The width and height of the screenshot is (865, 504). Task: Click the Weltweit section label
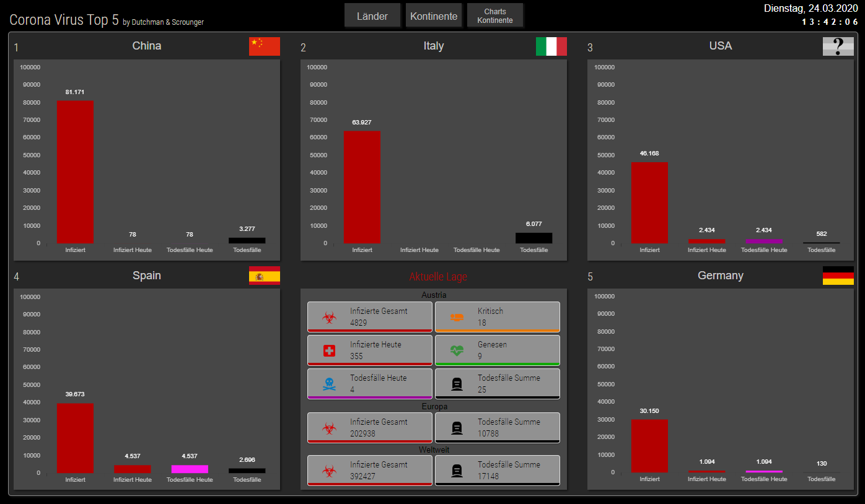(x=434, y=450)
